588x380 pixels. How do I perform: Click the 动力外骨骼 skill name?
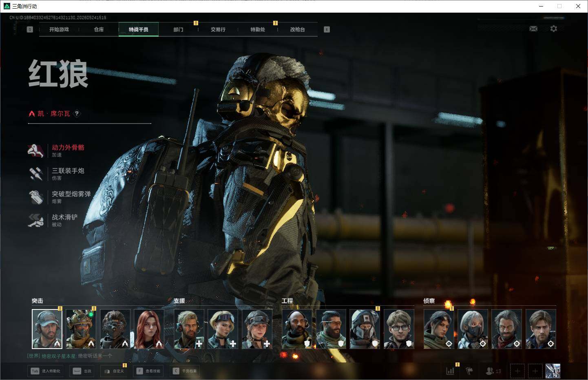click(68, 148)
